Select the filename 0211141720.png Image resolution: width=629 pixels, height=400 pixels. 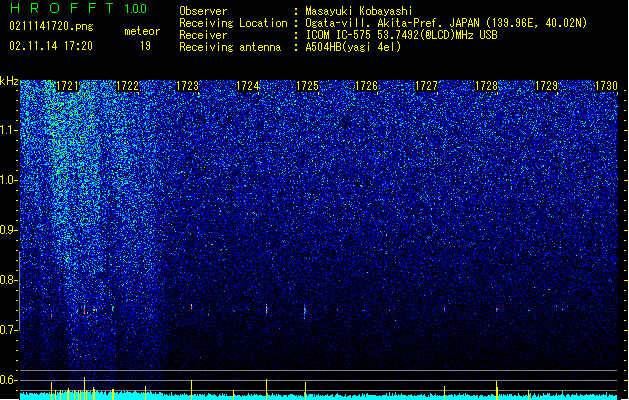click(x=51, y=26)
